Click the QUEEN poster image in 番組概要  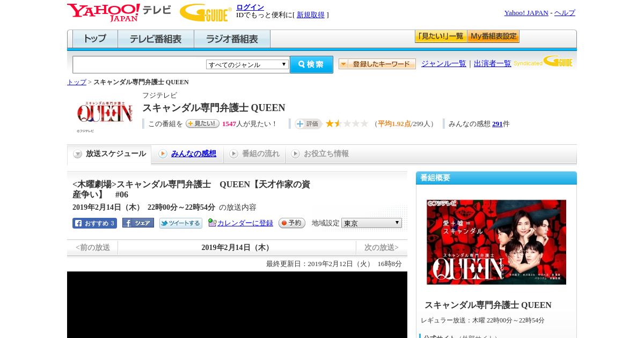click(496, 242)
